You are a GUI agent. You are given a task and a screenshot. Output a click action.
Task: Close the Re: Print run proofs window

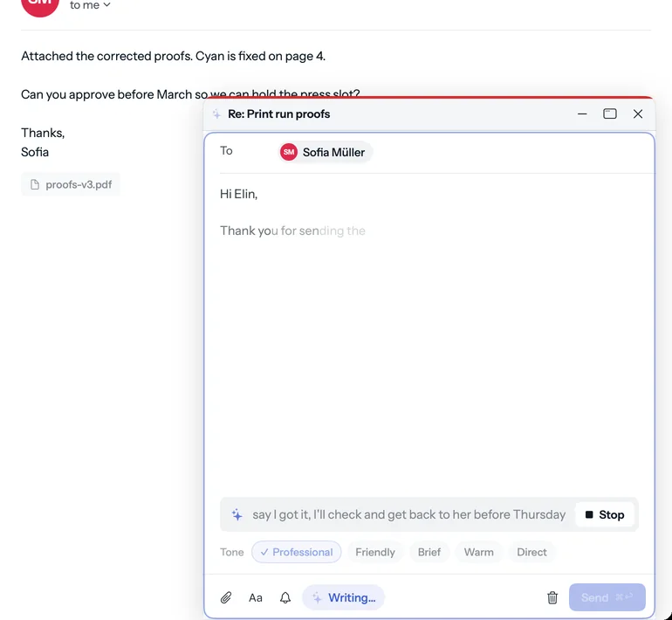click(638, 114)
